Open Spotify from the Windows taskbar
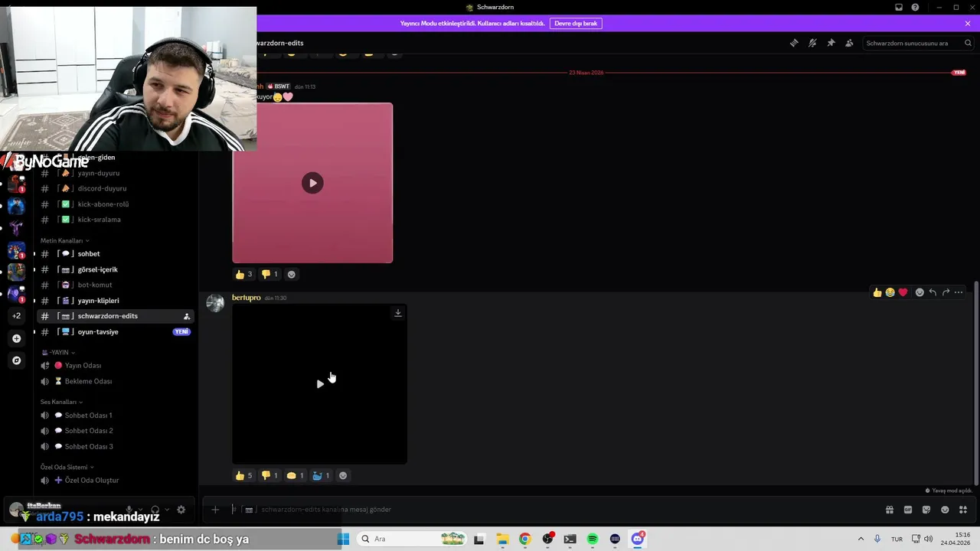The image size is (980, 551). coord(593,539)
